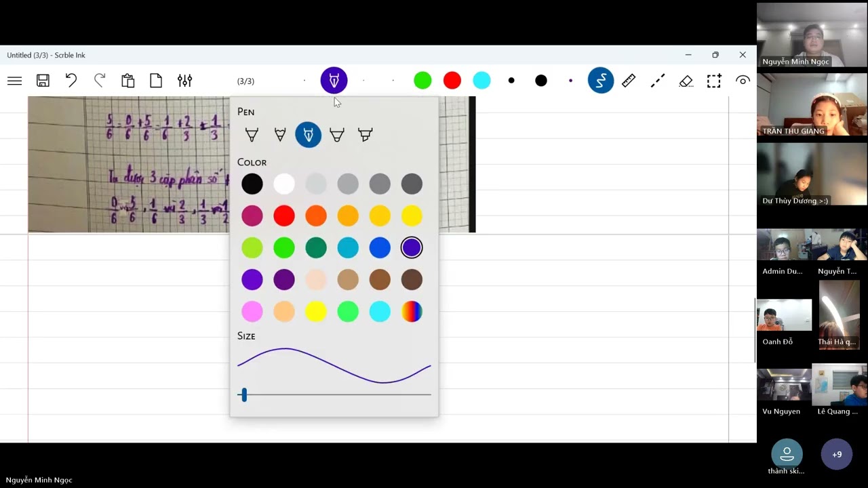Click the eye view mode icon
868x488 pixels.
(x=743, y=81)
